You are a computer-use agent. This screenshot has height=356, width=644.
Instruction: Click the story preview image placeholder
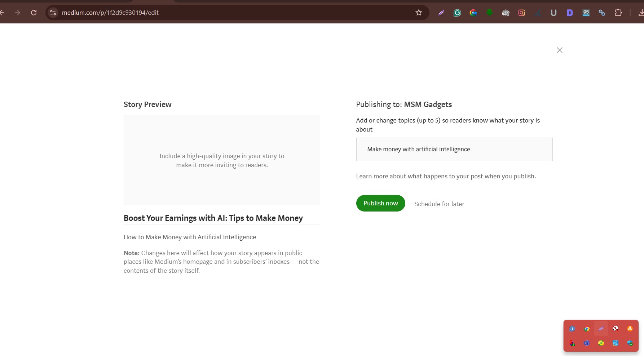[x=222, y=160]
